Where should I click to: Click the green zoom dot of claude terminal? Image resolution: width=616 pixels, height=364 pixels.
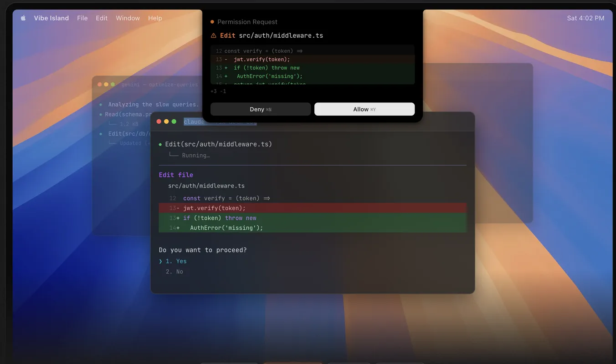(174, 121)
